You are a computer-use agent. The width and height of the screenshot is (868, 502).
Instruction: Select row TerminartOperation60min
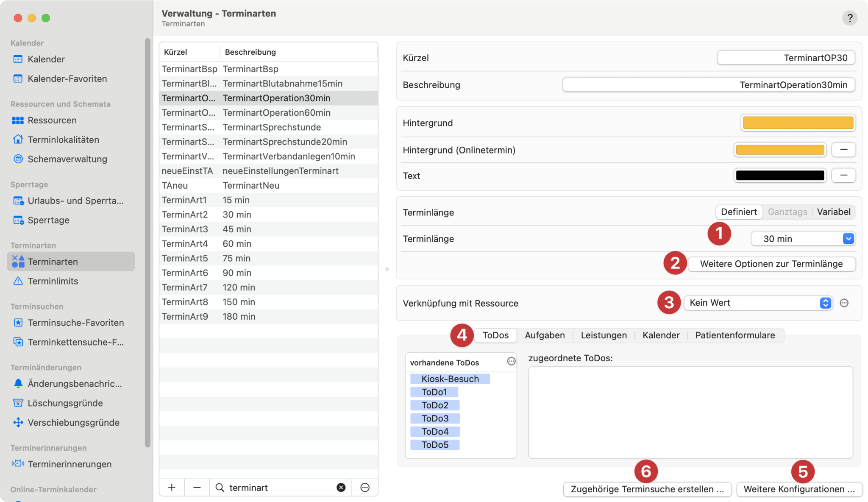point(269,113)
